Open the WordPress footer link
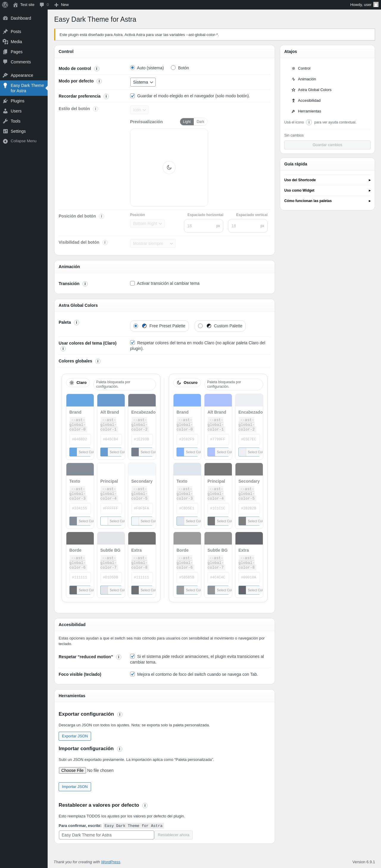Image resolution: width=381 pixels, height=868 pixels. click(x=111, y=862)
